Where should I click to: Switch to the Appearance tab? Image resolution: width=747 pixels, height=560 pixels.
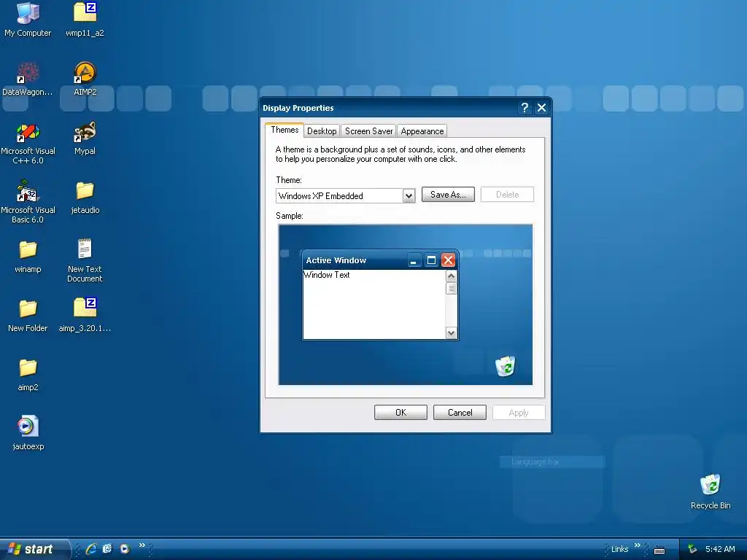click(422, 131)
